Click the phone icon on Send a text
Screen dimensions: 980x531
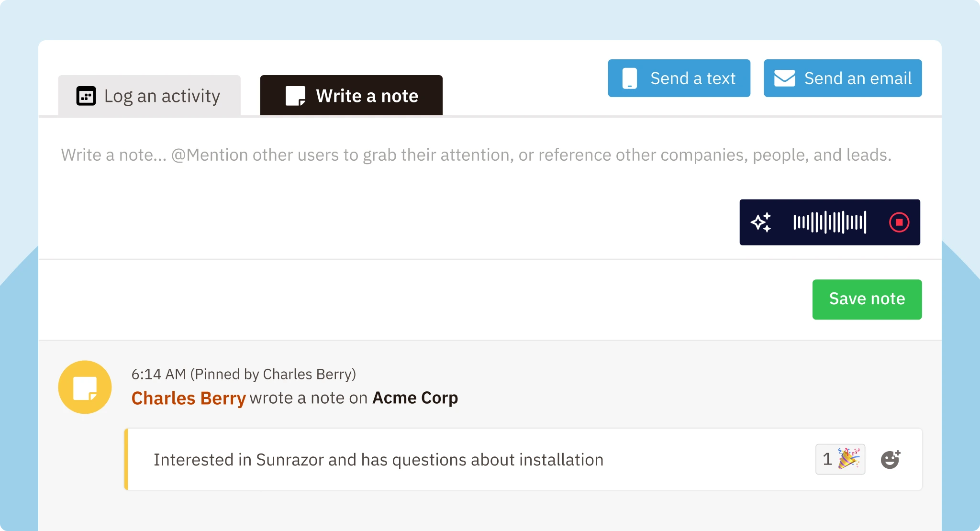[629, 78]
